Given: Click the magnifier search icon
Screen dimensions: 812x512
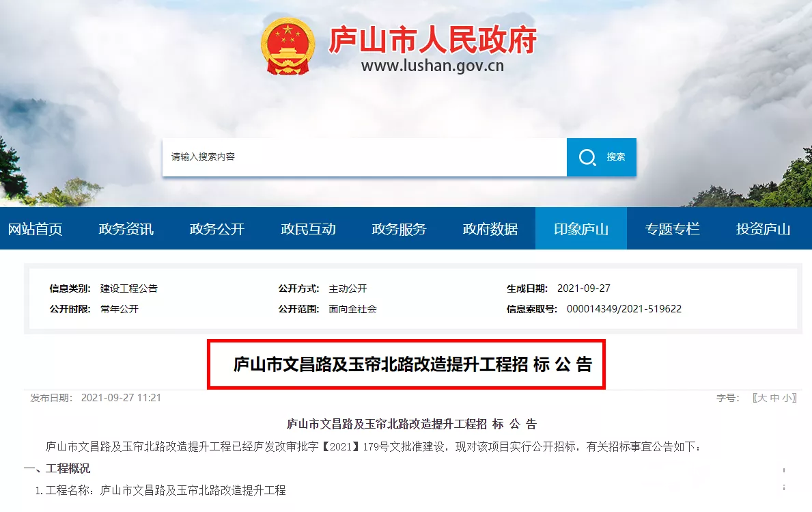Looking at the screenshot, I should 587,157.
